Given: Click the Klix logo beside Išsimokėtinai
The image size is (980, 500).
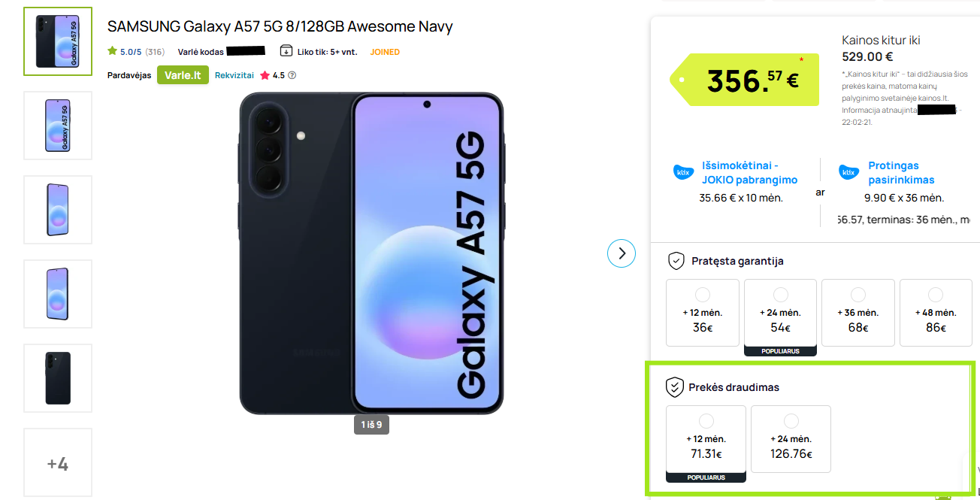Looking at the screenshot, I should click(684, 172).
